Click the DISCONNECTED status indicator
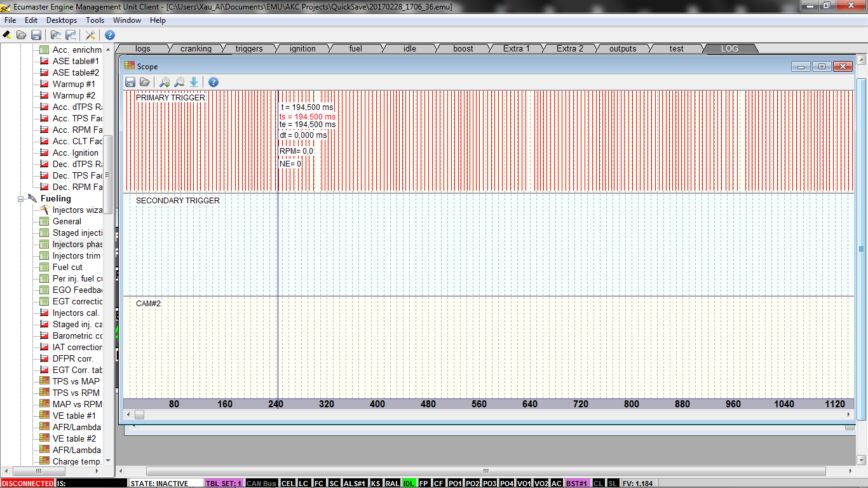 point(27,484)
